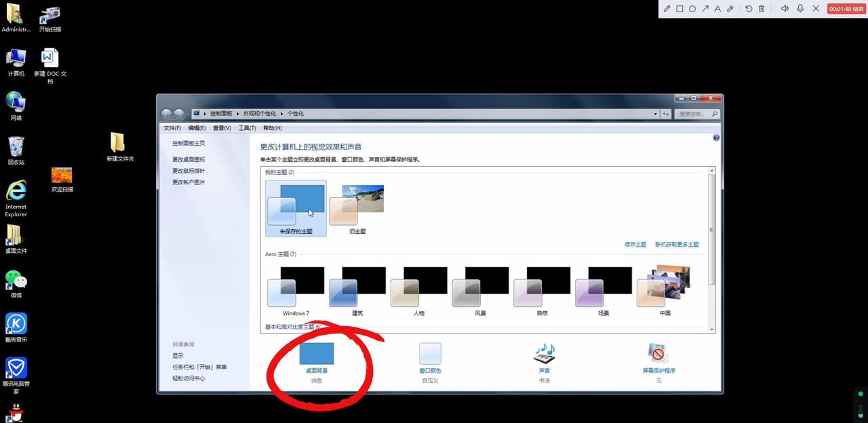This screenshot has height=423, width=868.
Task: Select the rectangle annotation tool
Action: pyautogui.click(x=679, y=9)
